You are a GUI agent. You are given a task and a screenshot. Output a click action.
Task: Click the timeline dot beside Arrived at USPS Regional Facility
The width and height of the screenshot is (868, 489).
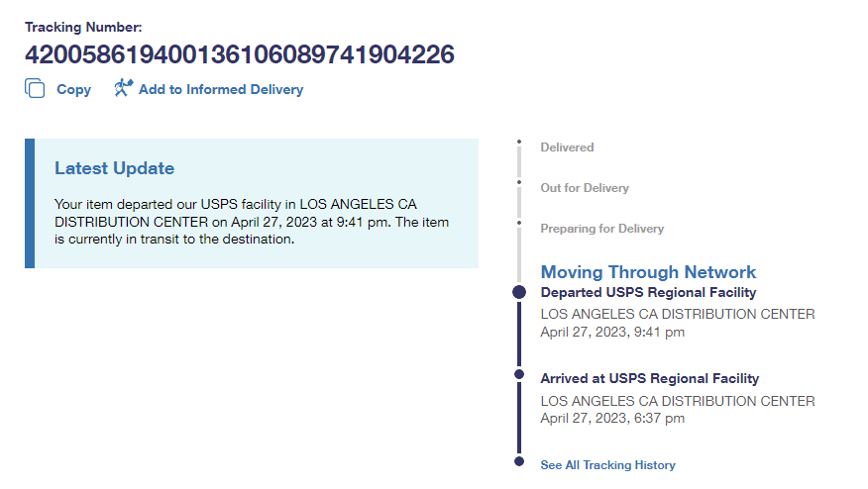pyautogui.click(x=518, y=375)
